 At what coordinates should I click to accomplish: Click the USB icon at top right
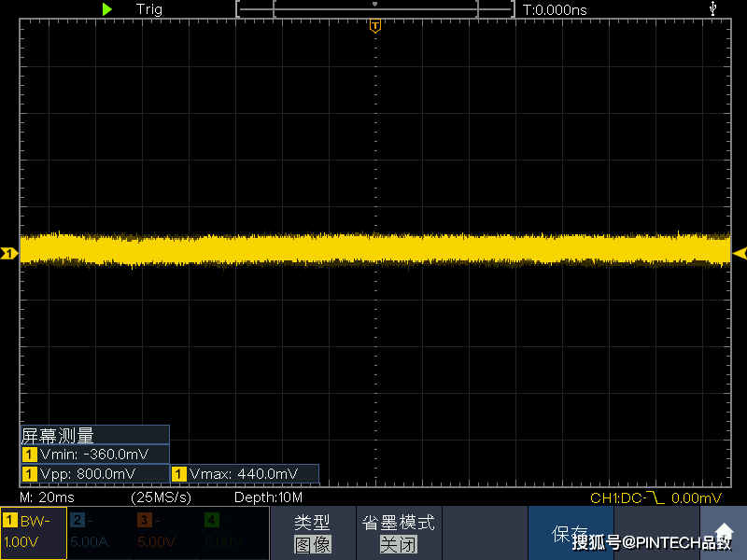point(712,8)
